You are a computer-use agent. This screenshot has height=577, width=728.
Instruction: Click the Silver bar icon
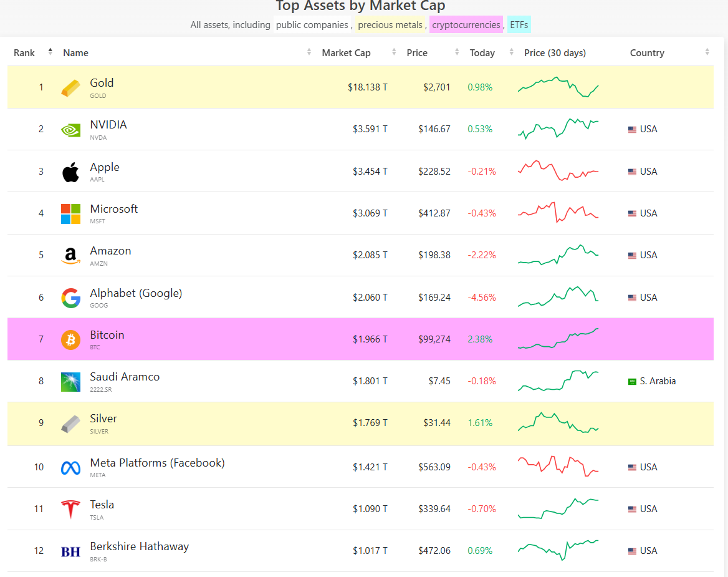pyautogui.click(x=70, y=424)
